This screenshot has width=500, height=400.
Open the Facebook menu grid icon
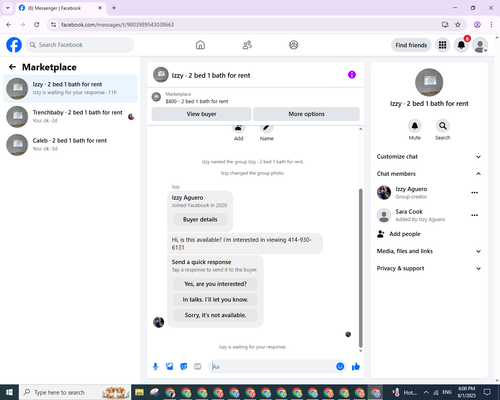point(442,45)
